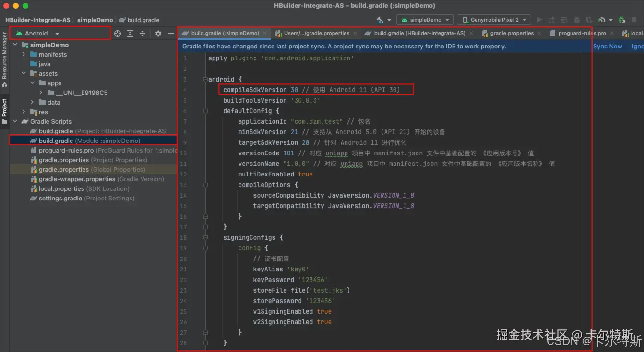Close the build.gradle (:simpleDemo) tab
Image resolution: width=644 pixels, height=352 pixels.
265,34
